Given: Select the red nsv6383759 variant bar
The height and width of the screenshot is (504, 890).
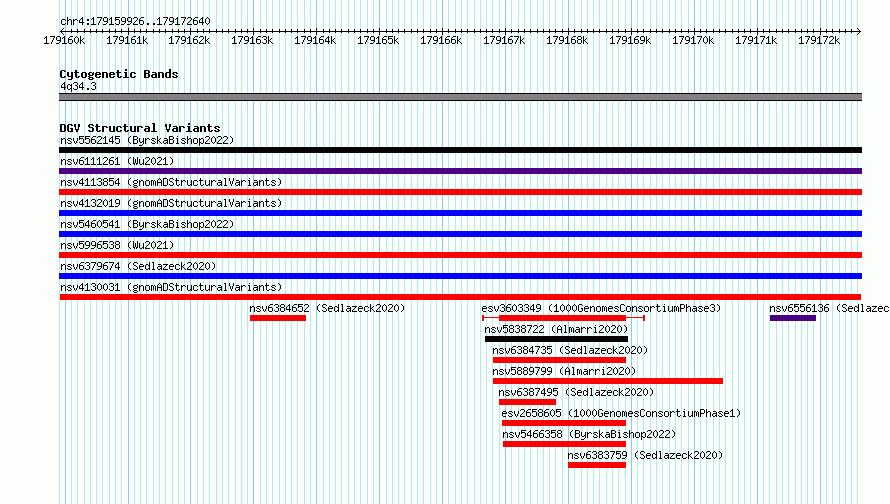Looking at the screenshot, I should [x=597, y=465].
